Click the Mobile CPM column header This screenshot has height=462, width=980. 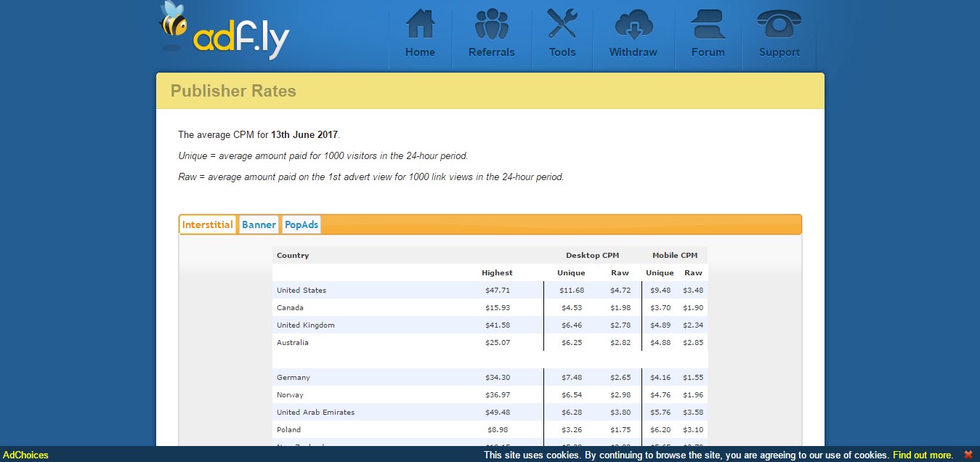tap(674, 255)
